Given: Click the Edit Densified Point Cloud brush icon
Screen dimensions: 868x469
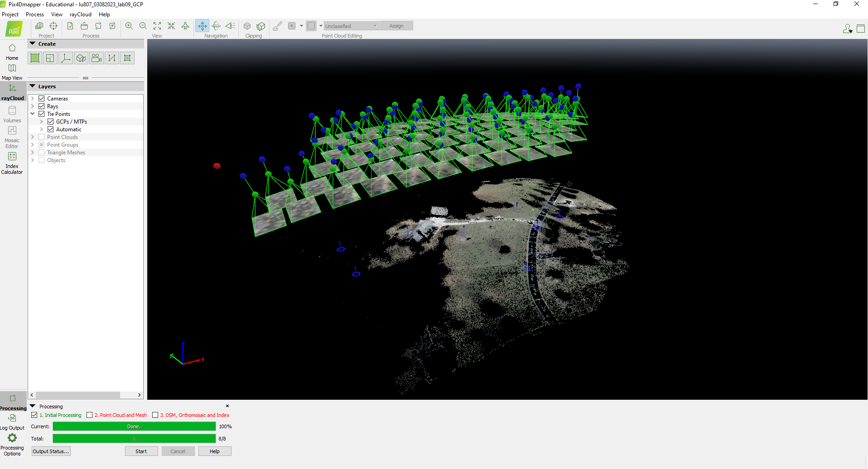Looking at the screenshot, I should (x=277, y=26).
